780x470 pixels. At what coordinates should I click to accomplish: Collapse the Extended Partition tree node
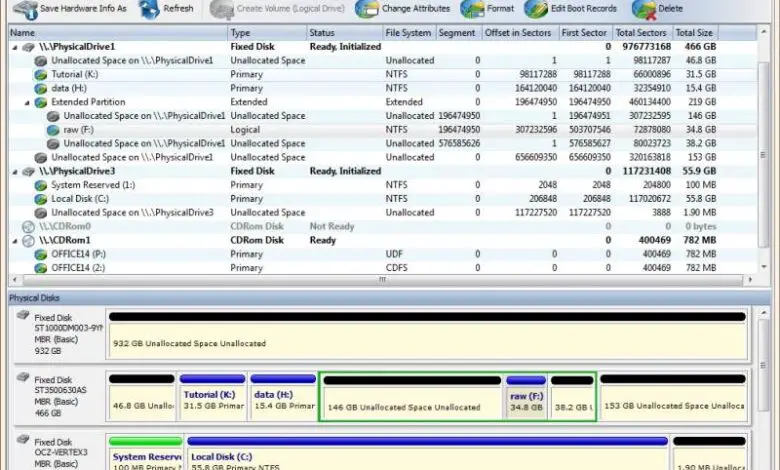tap(27, 103)
